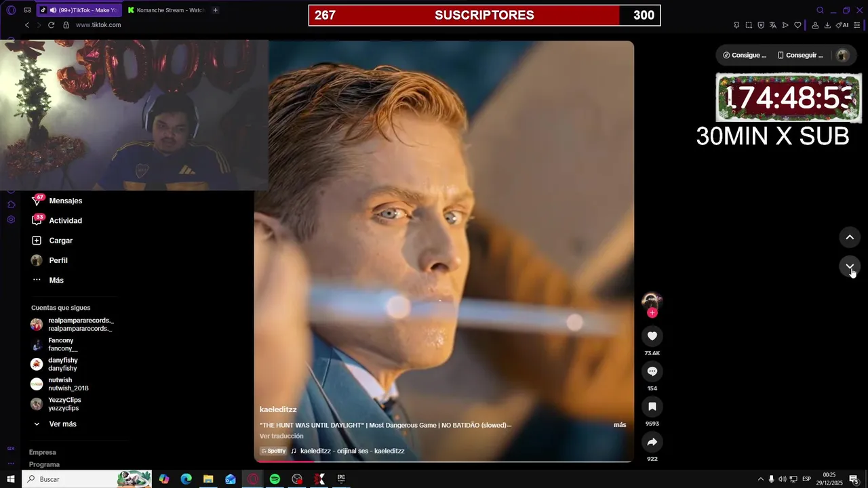Open the Empresa footer link
The width and height of the screenshot is (868, 488).
[x=43, y=453]
